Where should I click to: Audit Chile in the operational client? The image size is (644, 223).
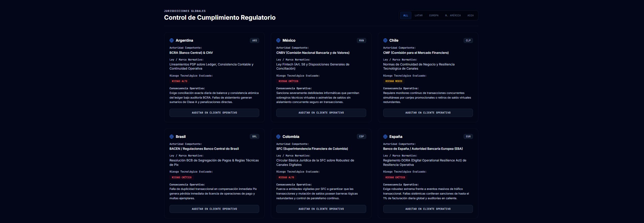428,113
